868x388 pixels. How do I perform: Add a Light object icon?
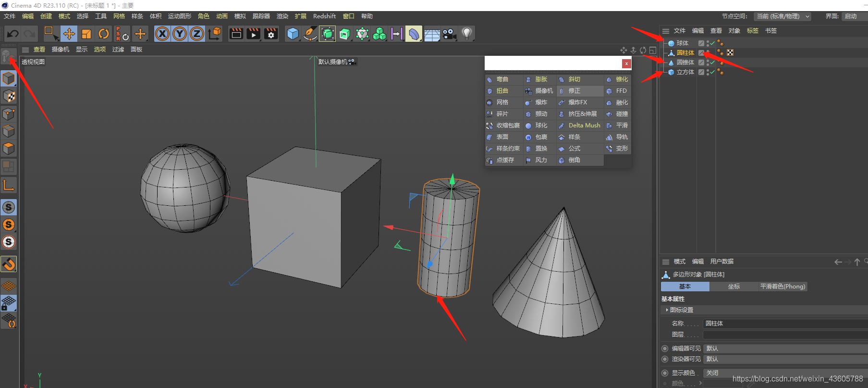(x=466, y=34)
